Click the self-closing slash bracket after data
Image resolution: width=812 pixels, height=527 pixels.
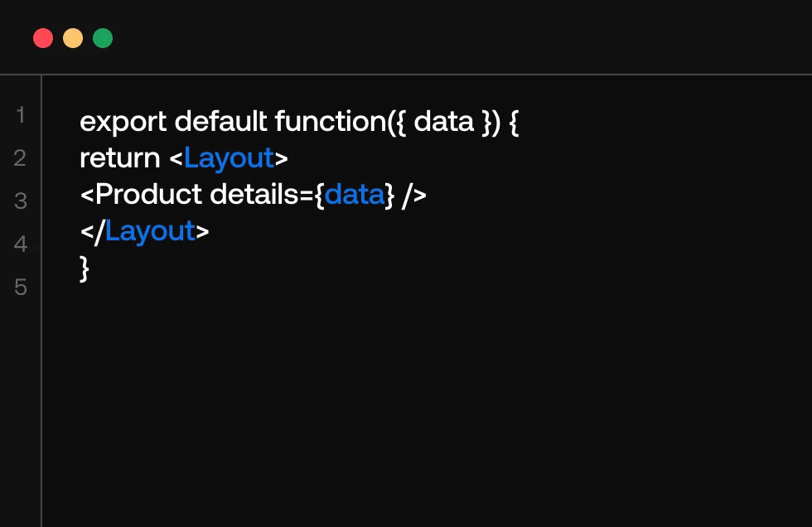[x=414, y=195]
